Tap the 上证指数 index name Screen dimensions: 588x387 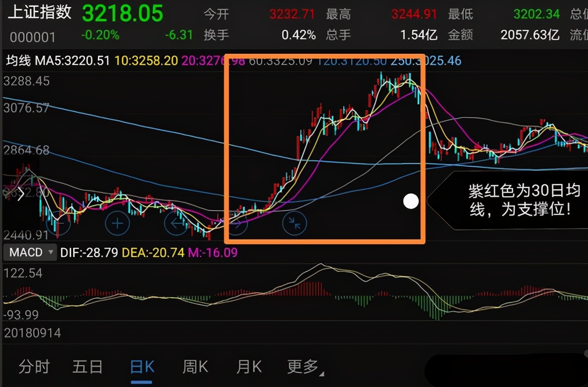40,12
